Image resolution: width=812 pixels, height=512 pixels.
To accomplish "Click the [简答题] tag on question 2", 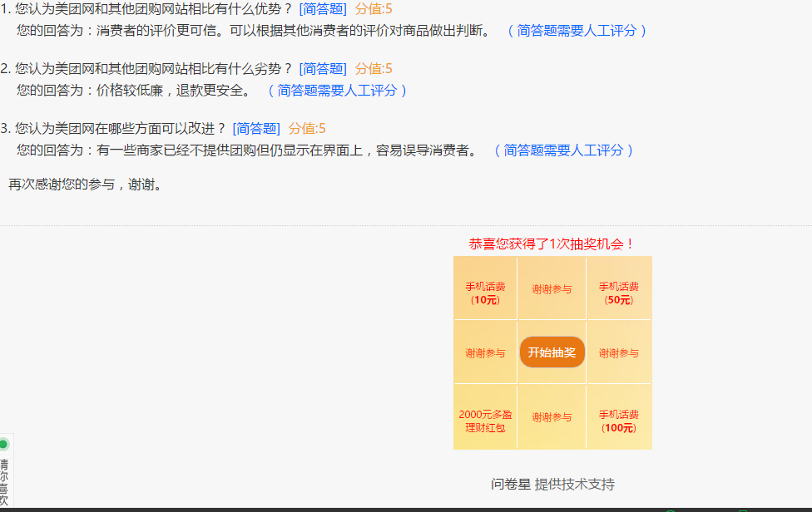I will [323, 69].
